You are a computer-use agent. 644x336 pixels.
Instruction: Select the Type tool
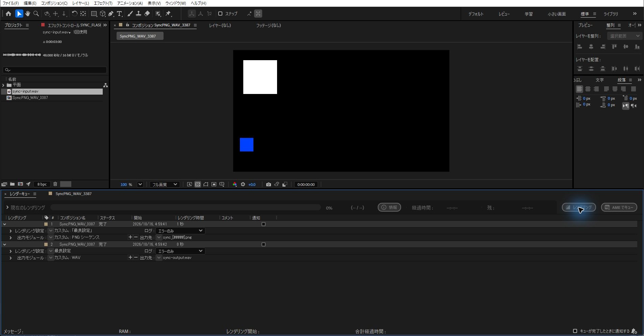[x=119, y=14]
